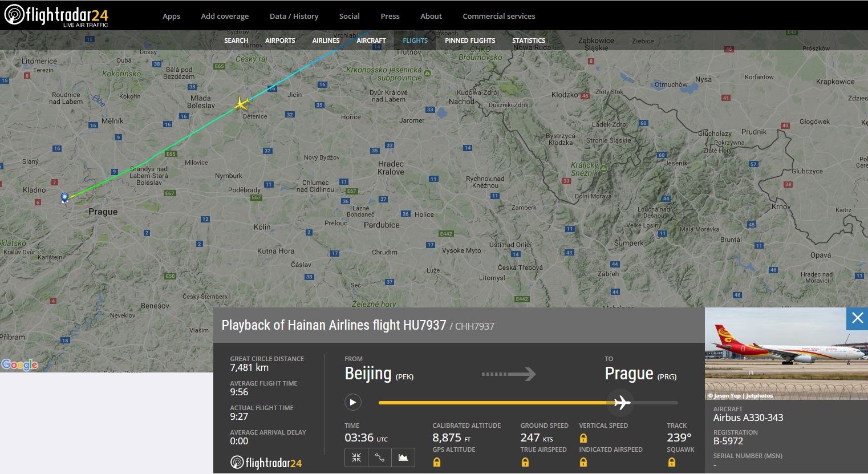The width and height of the screenshot is (868, 474).
Task: Open the Press page
Action: point(390,16)
